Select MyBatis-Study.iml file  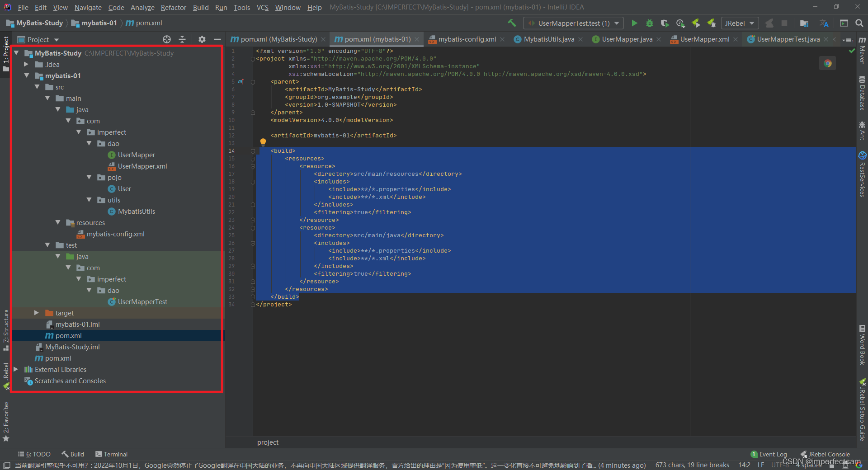click(68, 347)
